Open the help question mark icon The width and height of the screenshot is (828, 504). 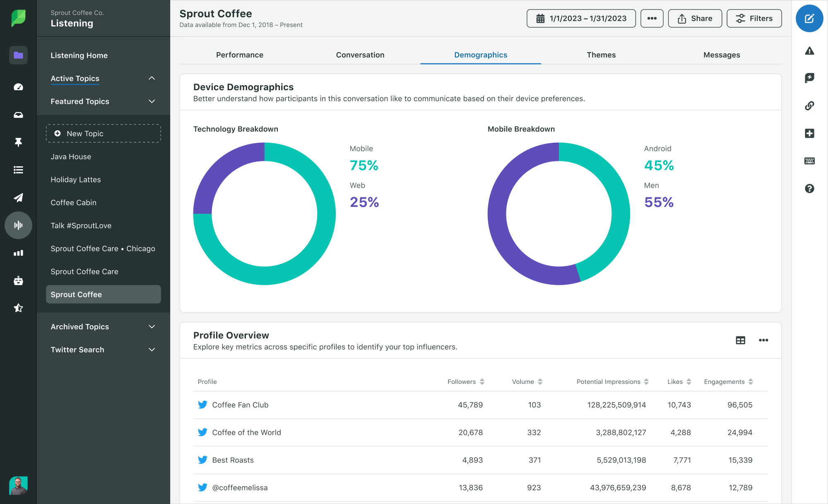(809, 189)
